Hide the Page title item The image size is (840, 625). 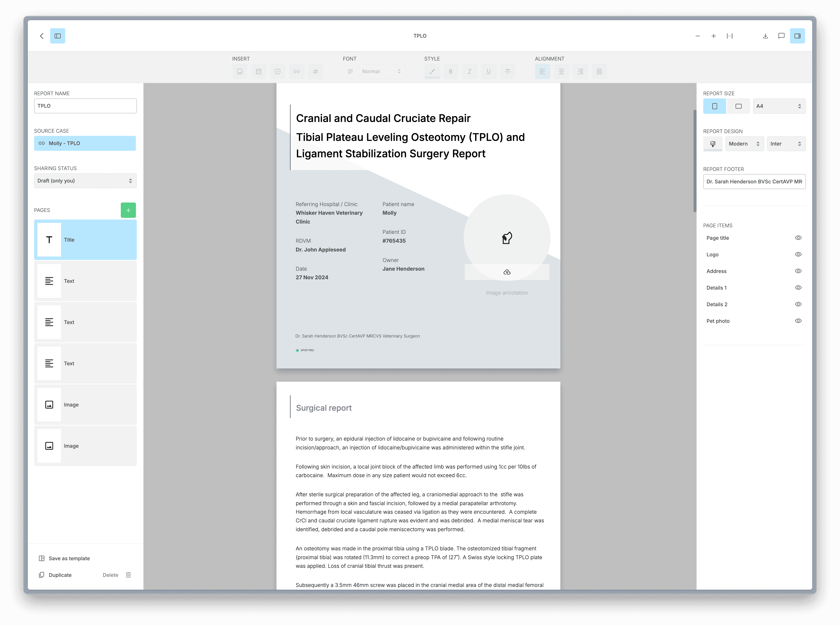click(798, 238)
